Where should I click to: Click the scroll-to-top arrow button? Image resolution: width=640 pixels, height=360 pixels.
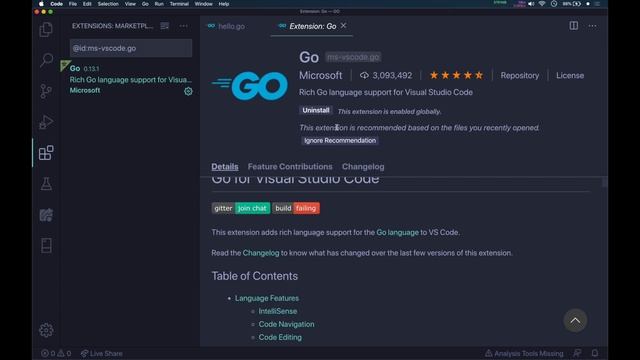[575, 320]
